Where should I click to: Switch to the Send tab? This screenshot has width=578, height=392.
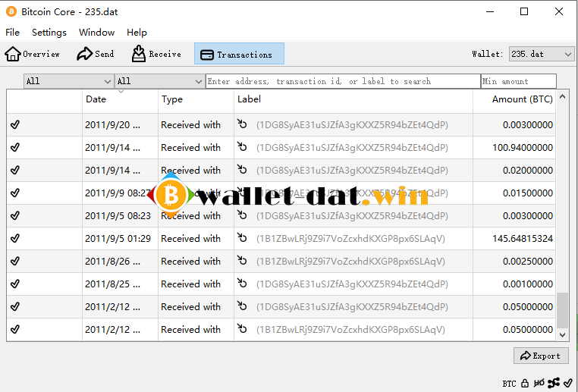96,54
